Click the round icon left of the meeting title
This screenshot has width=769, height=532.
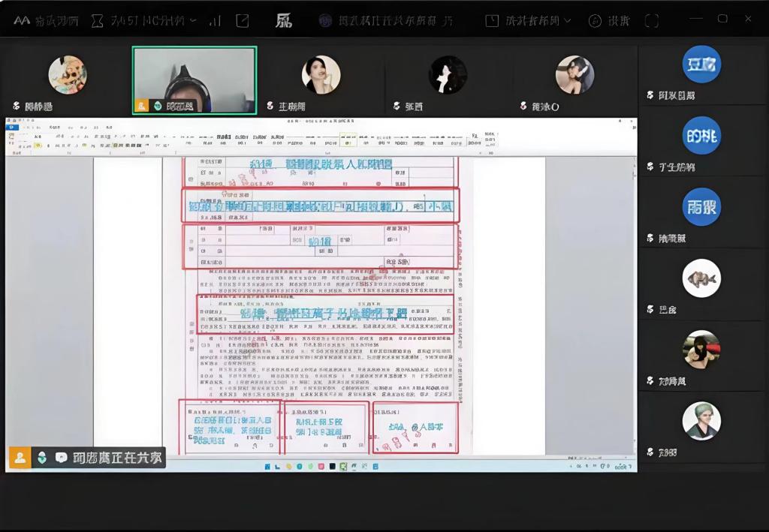(x=325, y=21)
